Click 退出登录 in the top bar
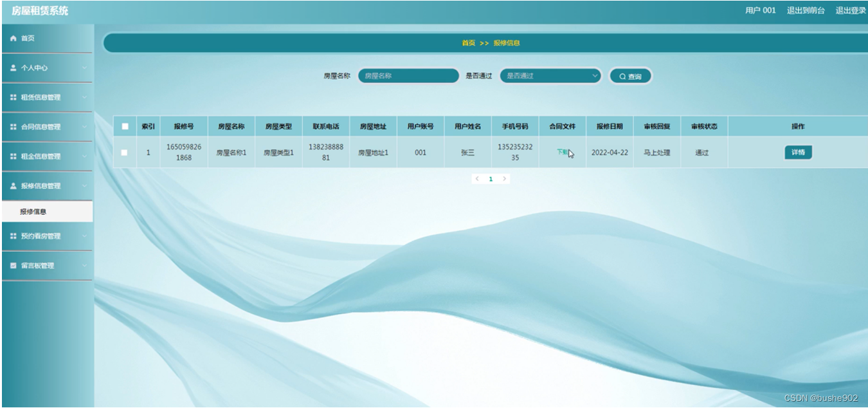The width and height of the screenshot is (868, 408). click(851, 10)
